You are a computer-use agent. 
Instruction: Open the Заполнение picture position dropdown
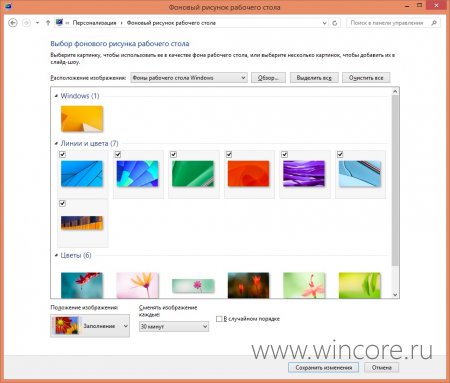pos(90,326)
